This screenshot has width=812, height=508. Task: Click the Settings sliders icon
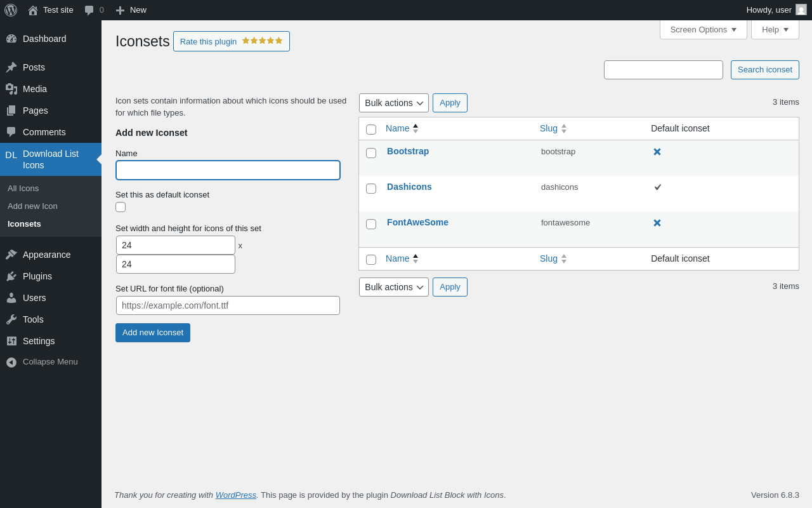(x=11, y=341)
